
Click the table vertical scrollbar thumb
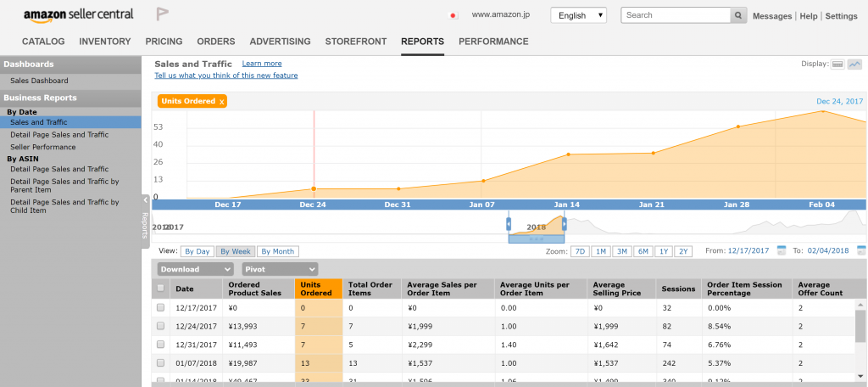pyautogui.click(x=861, y=326)
